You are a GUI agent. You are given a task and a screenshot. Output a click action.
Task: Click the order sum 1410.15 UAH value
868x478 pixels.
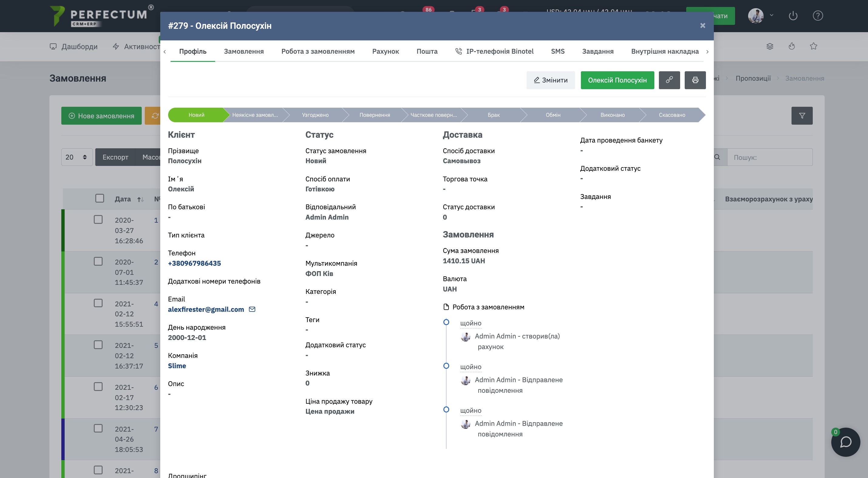pyautogui.click(x=464, y=261)
